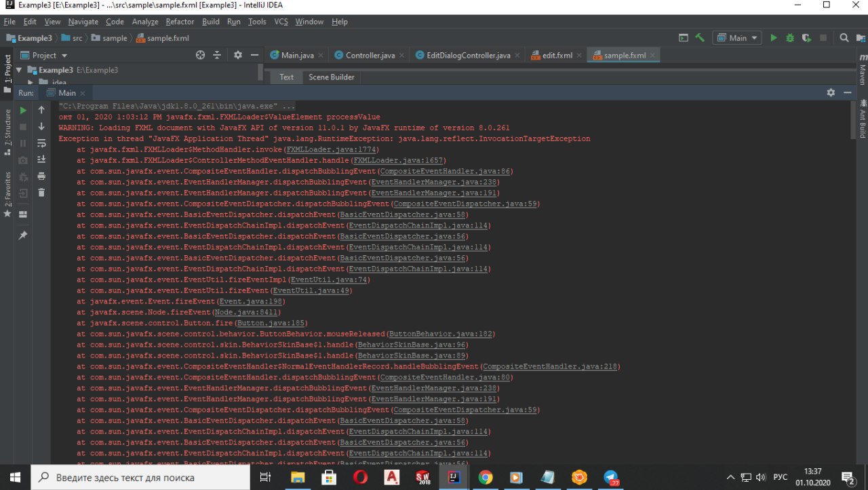Open the Navigate menu
Screen dimensions: 868x490
click(x=83, y=22)
